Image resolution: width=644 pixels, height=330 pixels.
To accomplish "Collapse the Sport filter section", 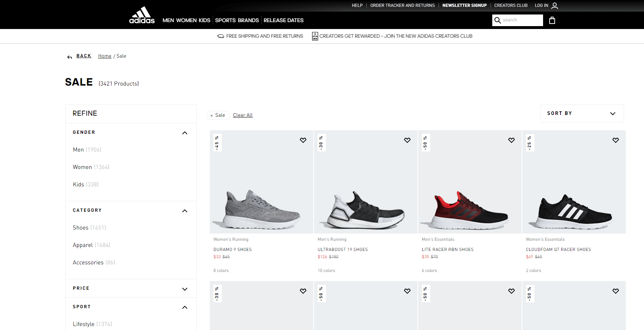I will coord(185,307).
